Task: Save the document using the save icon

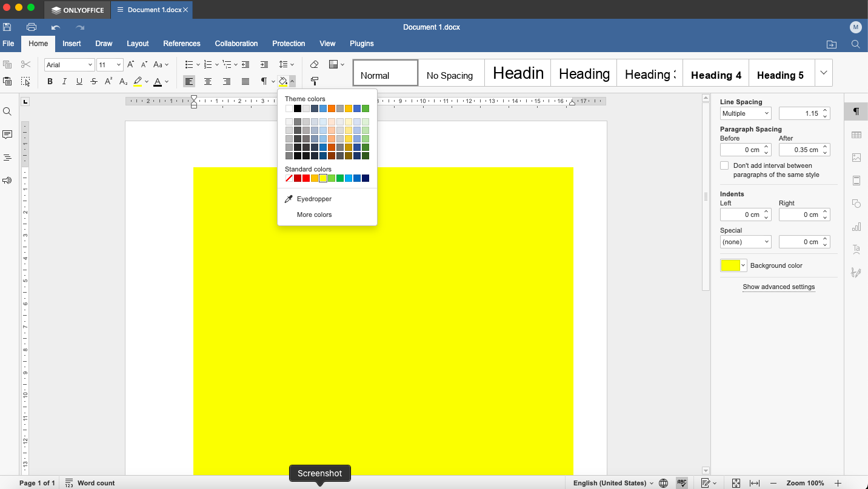Action: (7, 27)
